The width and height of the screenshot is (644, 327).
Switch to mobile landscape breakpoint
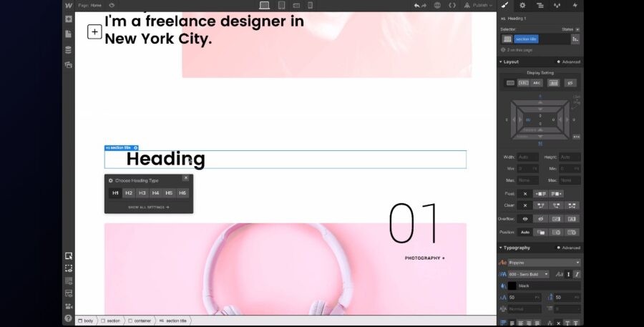(296, 5)
